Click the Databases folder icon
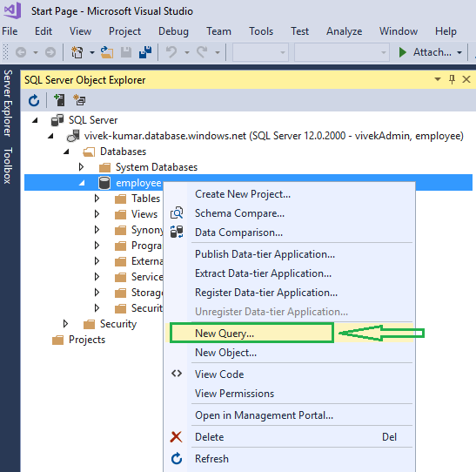 tap(89, 152)
